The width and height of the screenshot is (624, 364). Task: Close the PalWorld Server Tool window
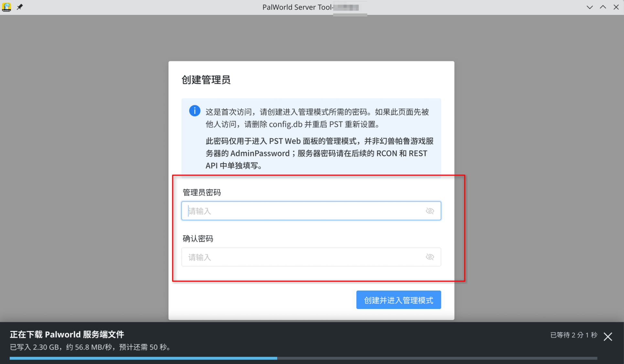[616, 7]
